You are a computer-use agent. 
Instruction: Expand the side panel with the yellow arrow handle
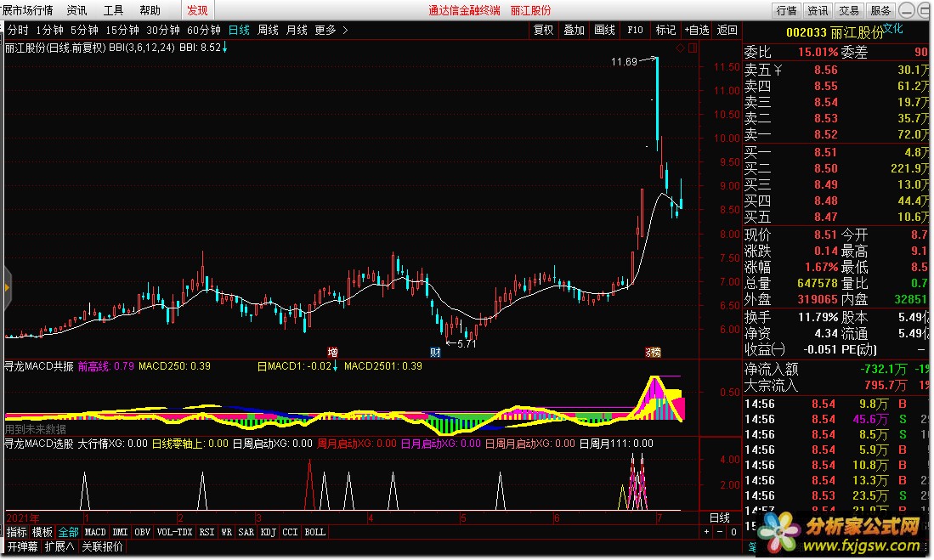coord(7,288)
